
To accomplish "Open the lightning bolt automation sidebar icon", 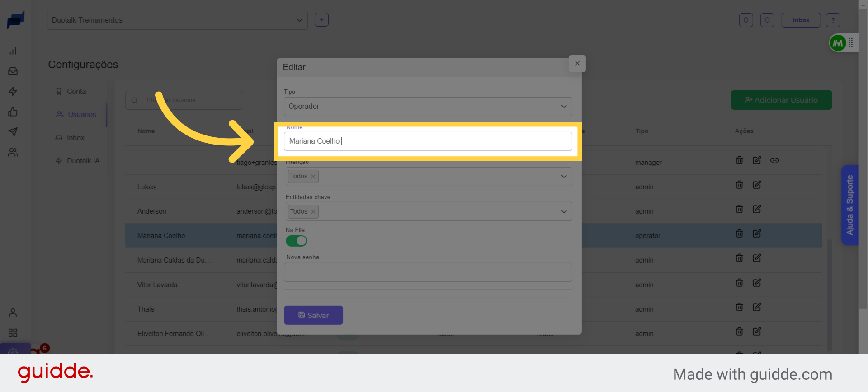I will (13, 91).
